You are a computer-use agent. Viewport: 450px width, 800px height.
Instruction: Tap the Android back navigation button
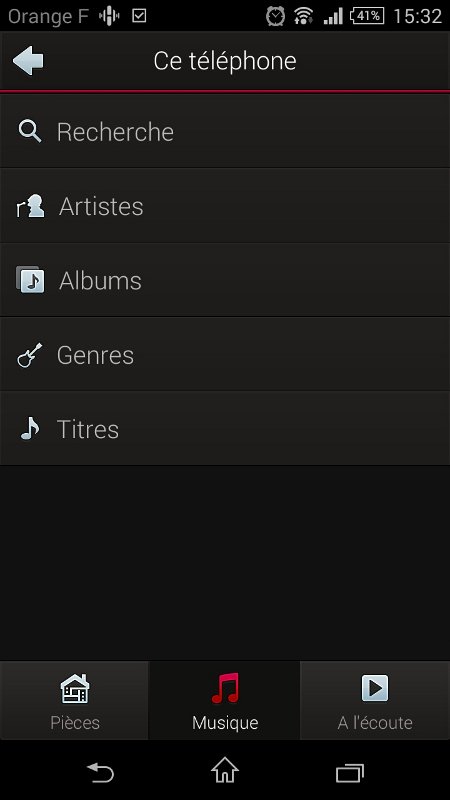[x=100, y=772]
